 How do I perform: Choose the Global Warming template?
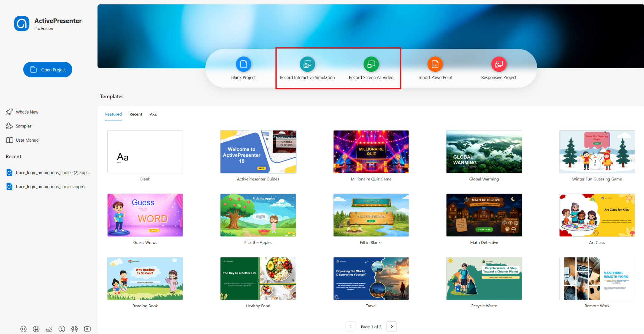pos(484,152)
